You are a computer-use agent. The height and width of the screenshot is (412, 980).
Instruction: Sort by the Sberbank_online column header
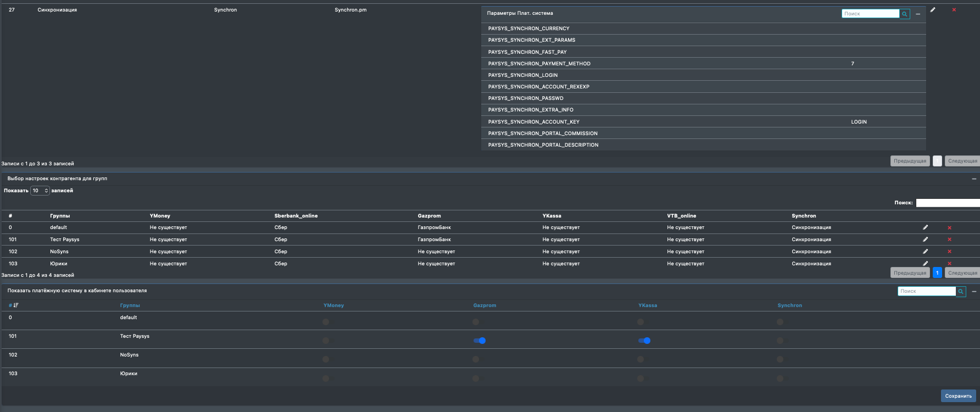296,216
